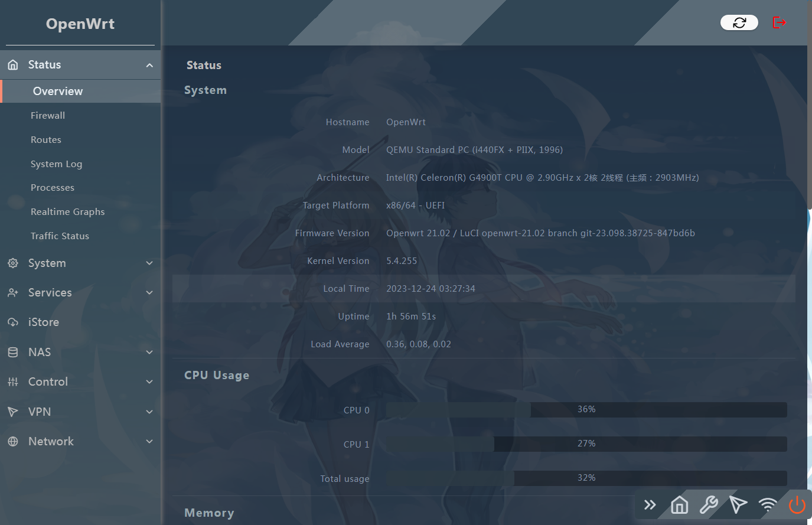Click the CPU 0 usage bar
812x525 pixels.
point(586,410)
